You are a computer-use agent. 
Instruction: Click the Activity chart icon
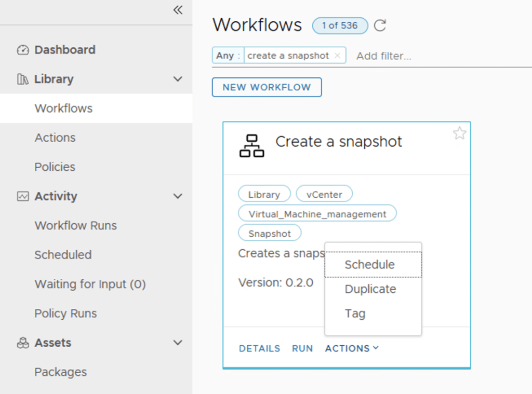pos(23,197)
